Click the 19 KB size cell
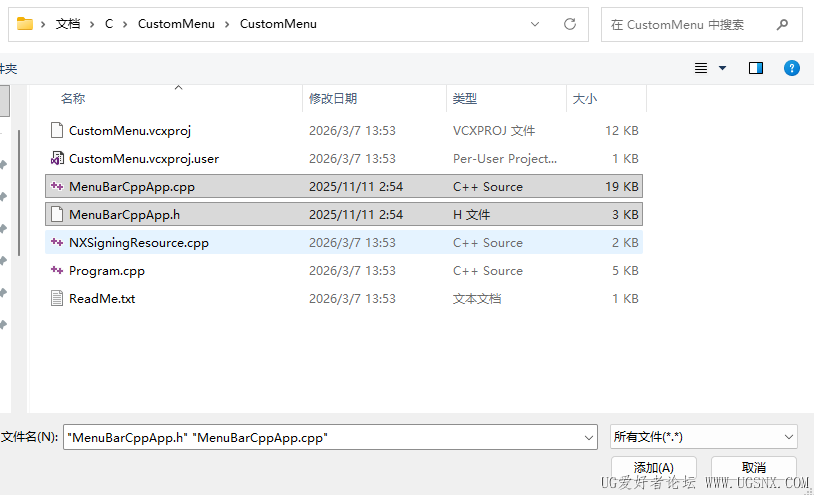The image size is (814, 495). [x=621, y=187]
